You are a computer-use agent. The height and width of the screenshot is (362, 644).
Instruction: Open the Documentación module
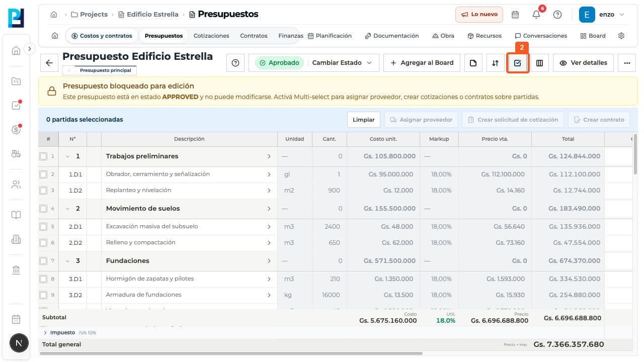pyautogui.click(x=392, y=36)
